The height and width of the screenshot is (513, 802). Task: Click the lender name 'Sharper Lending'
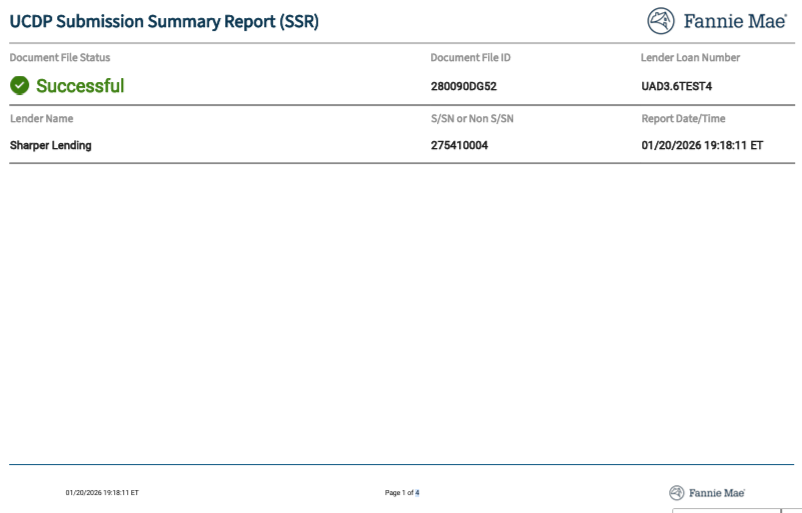click(x=51, y=145)
